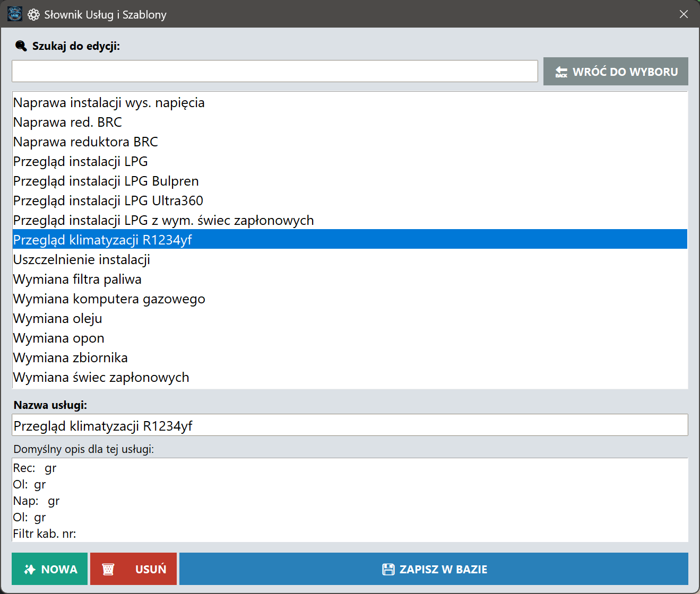This screenshot has width=700, height=594.
Task: Select Naprawa reduktora BRC list item
Action: [85, 142]
